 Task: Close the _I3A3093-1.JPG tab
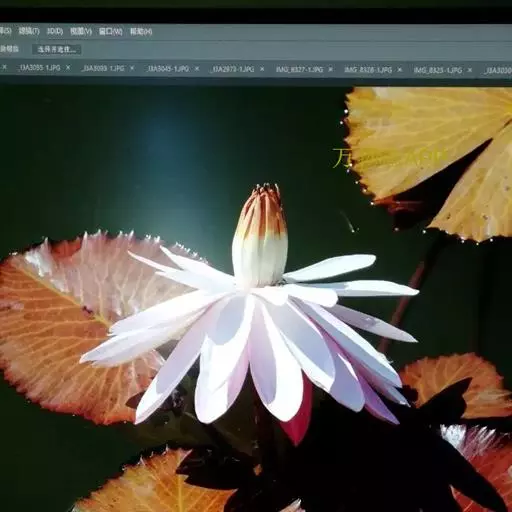[132, 68]
